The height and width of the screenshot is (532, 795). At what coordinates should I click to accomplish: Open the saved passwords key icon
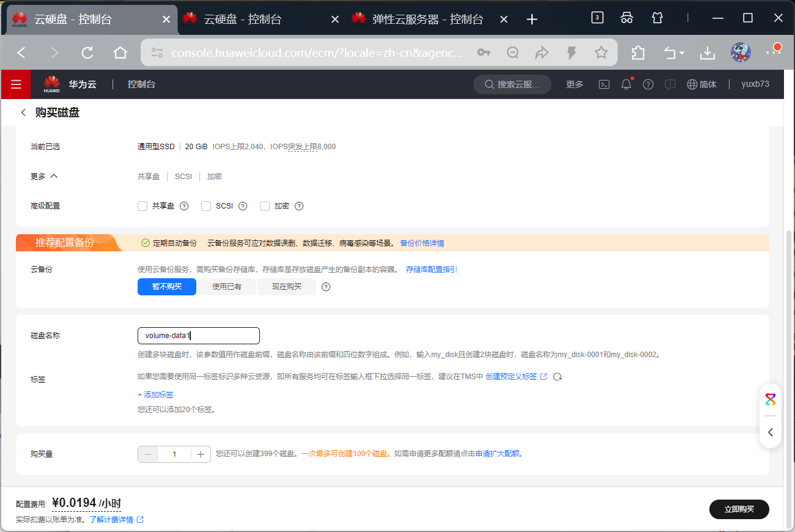pyautogui.click(x=484, y=53)
